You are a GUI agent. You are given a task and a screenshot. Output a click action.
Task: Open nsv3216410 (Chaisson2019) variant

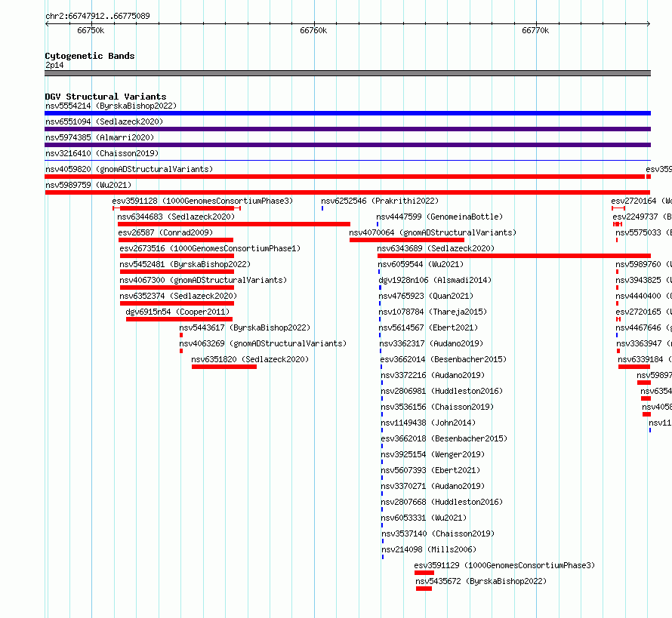tap(102, 153)
